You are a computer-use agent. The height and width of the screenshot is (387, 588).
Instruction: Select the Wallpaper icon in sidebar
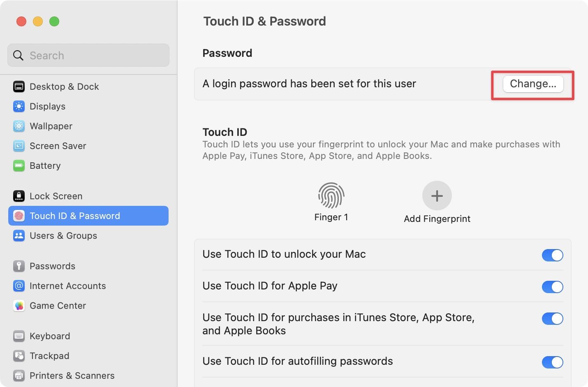tap(19, 126)
